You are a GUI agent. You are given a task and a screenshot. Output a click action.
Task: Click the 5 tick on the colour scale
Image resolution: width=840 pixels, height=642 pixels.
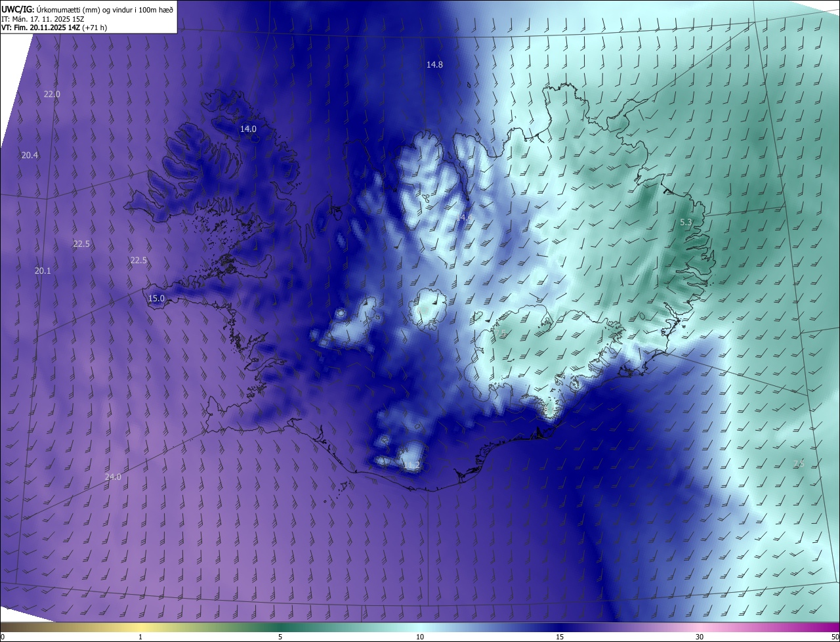tap(280, 637)
